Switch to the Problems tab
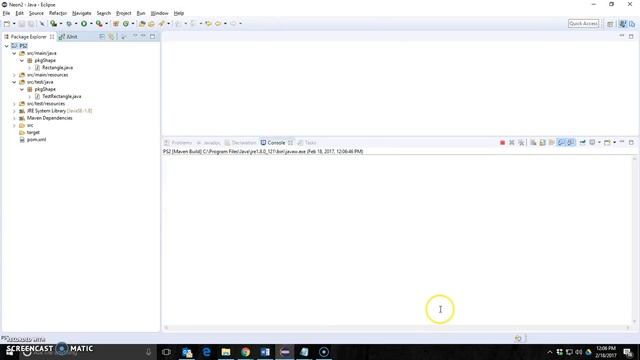 click(178, 142)
